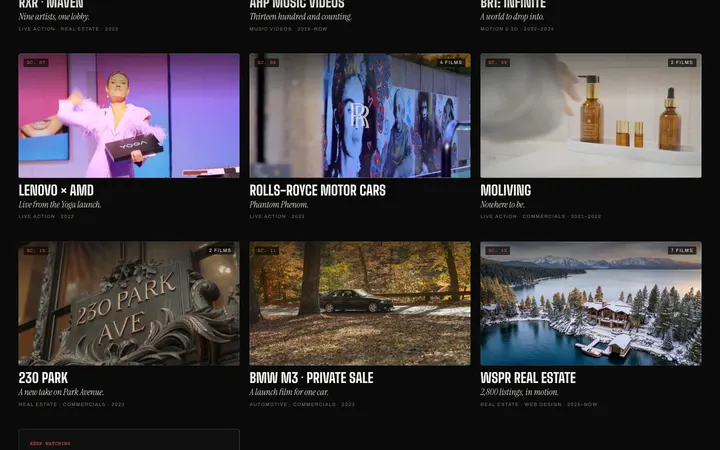Image resolution: width=720 pixels, height=450 pixels.
Task: Click the WSPR REAL ESTATE title
Action: (x=528, y=378)
